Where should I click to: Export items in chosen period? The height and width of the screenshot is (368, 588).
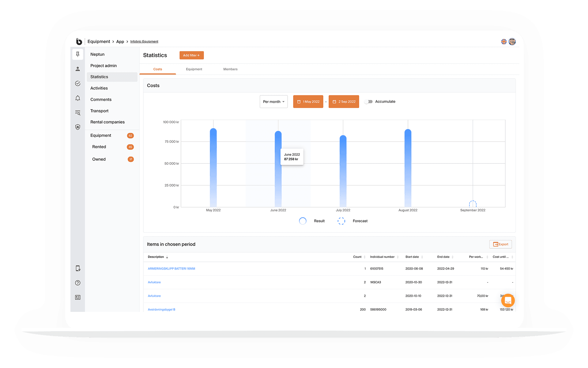click(500, 244)
